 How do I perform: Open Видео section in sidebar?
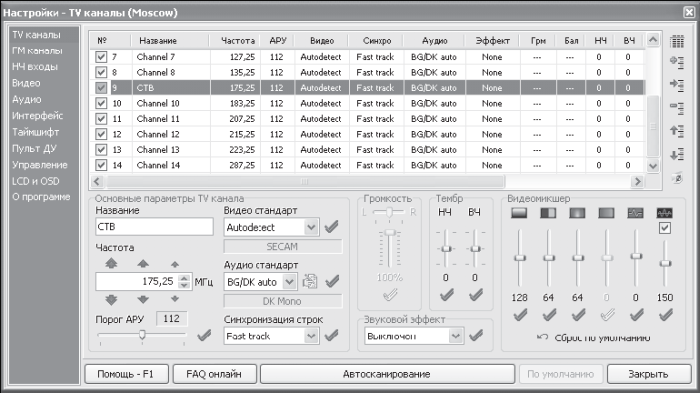(x=26, y=83)
